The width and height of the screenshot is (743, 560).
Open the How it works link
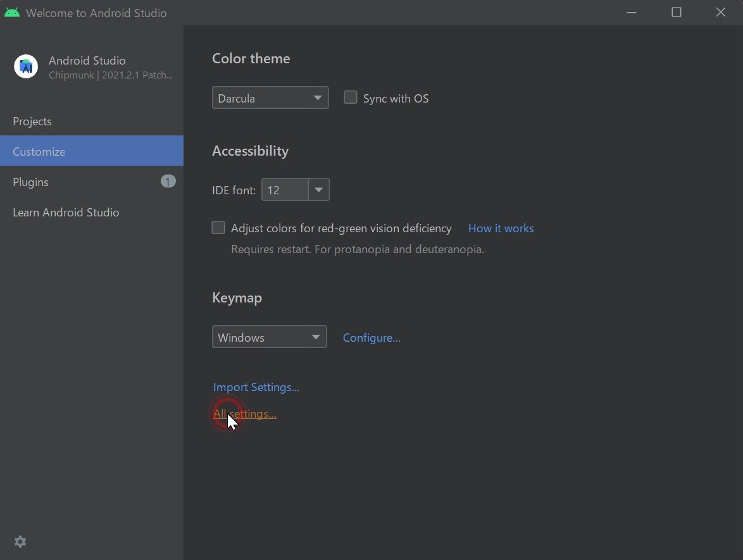(500, 228)
